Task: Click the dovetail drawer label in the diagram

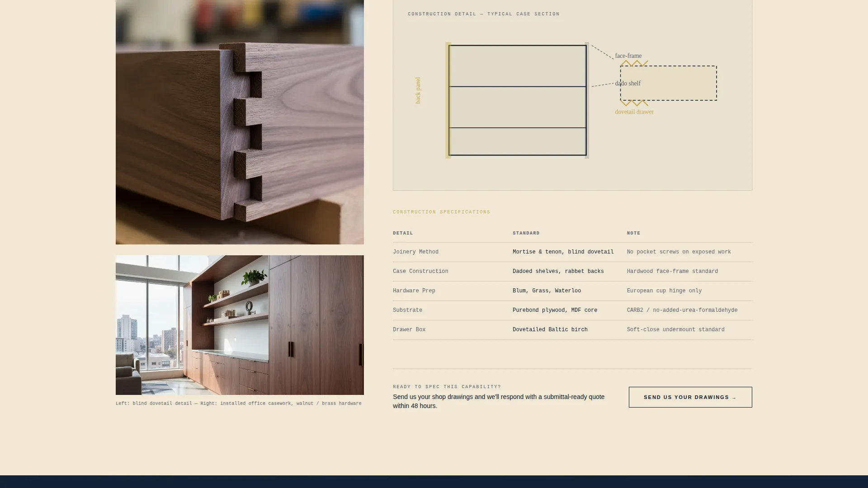Action: coord(634,112)
